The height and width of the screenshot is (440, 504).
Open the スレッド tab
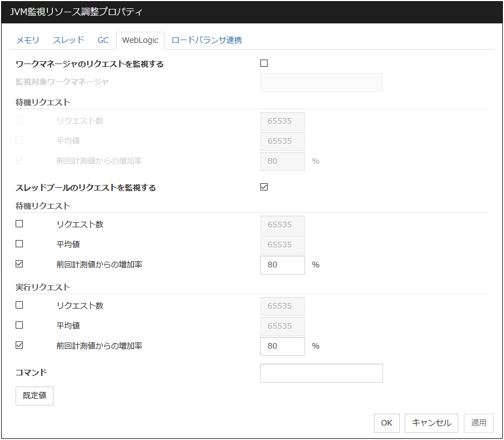(69, 40)
